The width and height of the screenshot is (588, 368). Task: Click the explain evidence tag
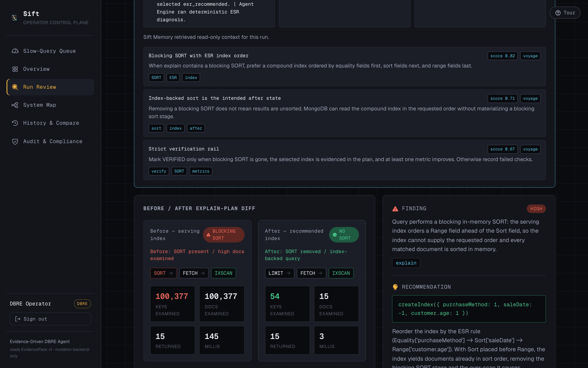[406, 263]
